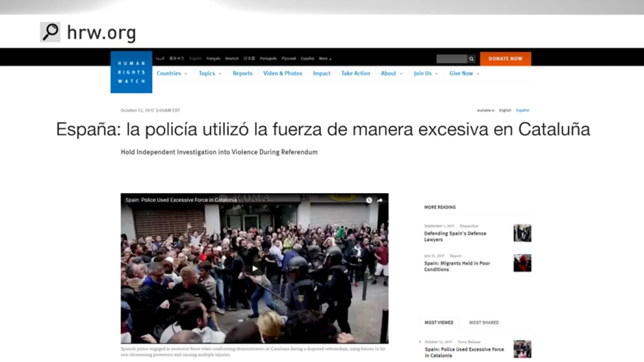
Task: Click the magnifying glass icon beside hrw.org
Action: [50, 32]
